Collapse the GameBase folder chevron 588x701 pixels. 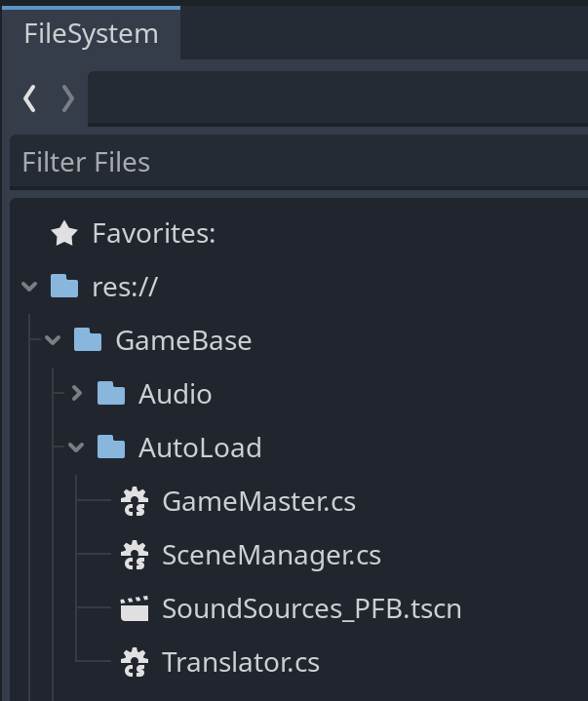point(53,340)
